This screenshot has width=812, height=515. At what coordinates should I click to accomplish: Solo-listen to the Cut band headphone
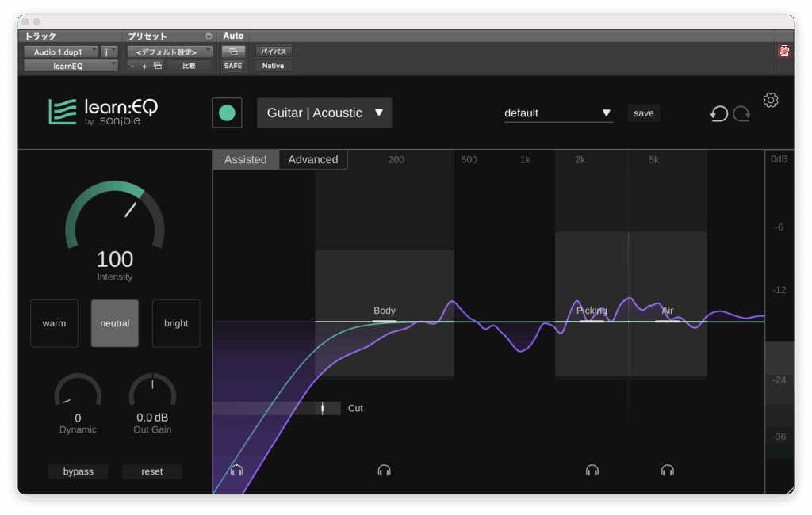tap(236, 470)
